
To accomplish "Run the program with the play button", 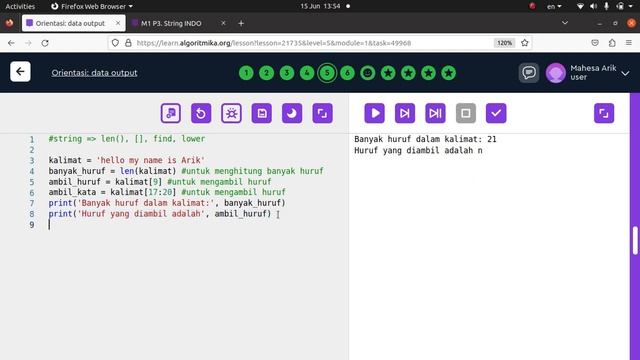I will tap(374, 113).
